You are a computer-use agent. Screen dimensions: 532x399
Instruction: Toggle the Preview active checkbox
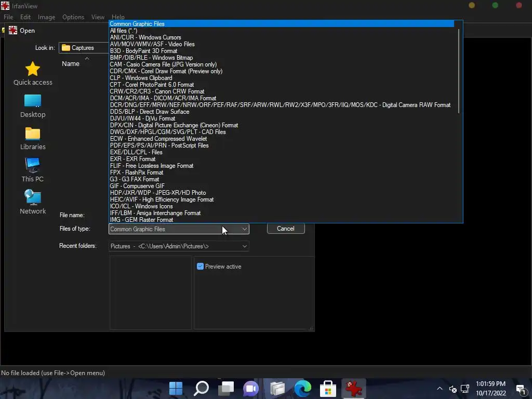(x=200, y=267)
